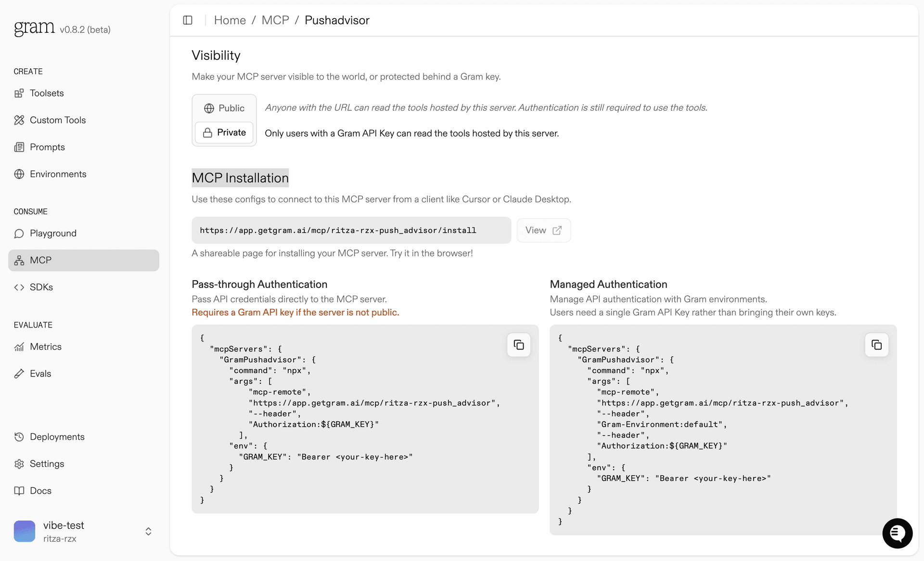This screenshot has height=561, width=924.
Task: Open the chat bubble in the corner
Action: tap(897, 533)
